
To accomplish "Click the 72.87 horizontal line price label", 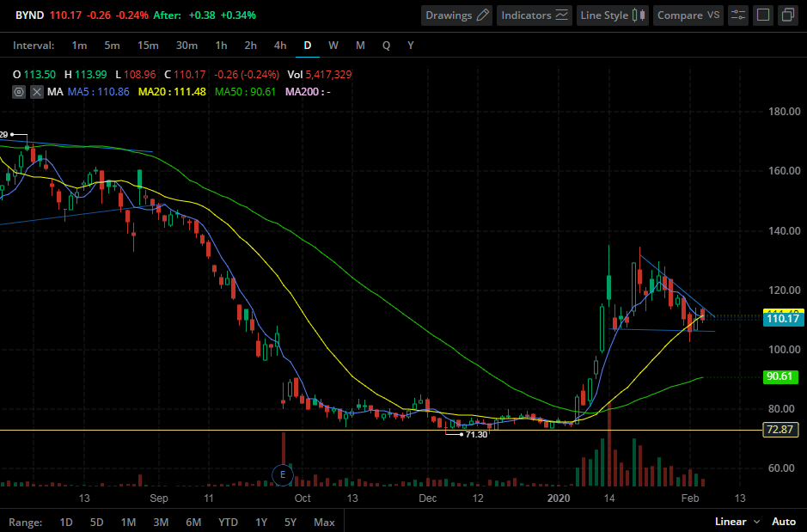I will [780, 430].
